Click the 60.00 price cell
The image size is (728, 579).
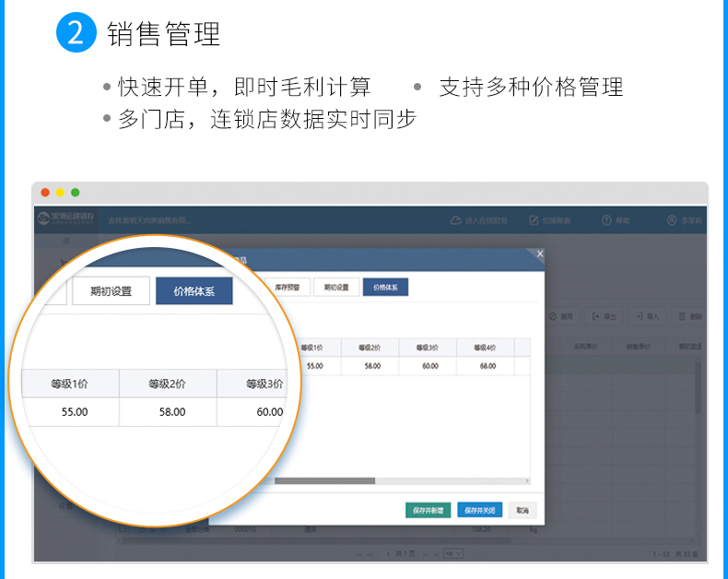coord(428,366)
